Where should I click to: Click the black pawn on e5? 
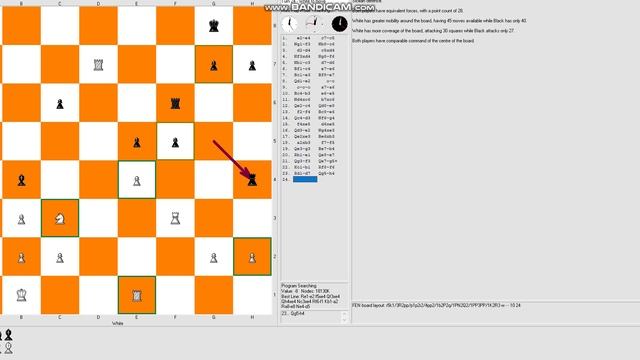pos(137,142)
